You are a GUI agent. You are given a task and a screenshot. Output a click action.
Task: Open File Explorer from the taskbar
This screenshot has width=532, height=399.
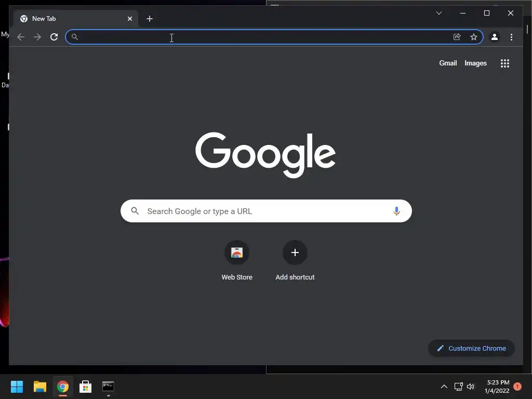pos(39,387)
